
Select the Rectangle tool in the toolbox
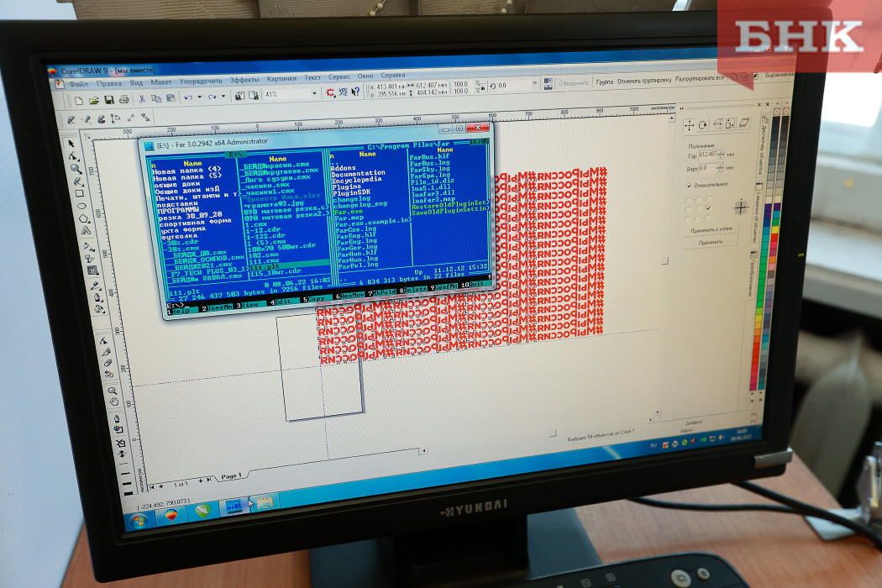click(x=80, y=193)
